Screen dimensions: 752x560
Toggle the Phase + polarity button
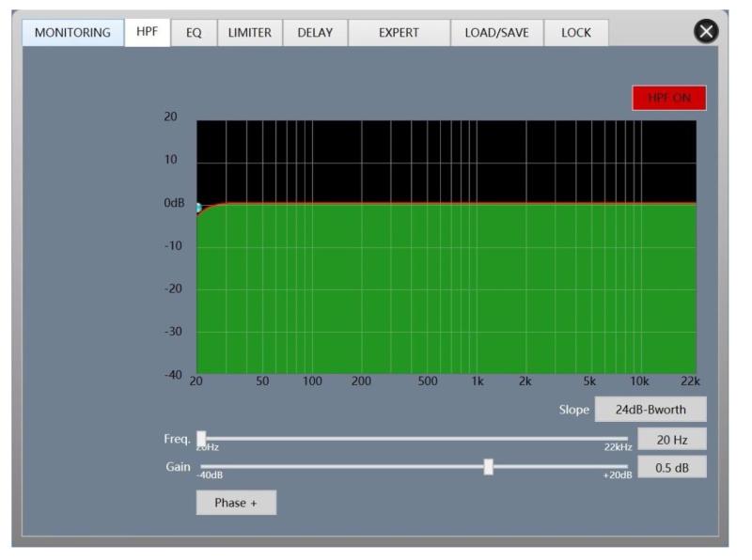coord(236,503)
